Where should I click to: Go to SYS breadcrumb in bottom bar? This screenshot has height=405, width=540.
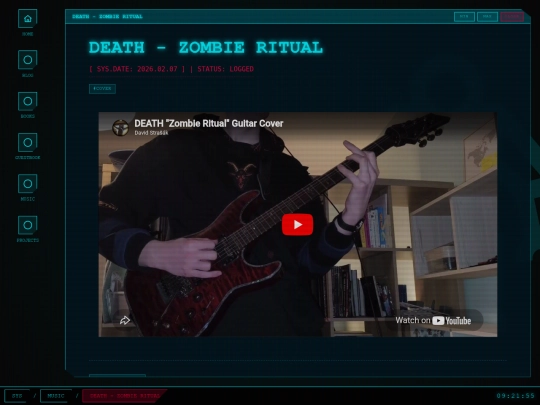17,396
